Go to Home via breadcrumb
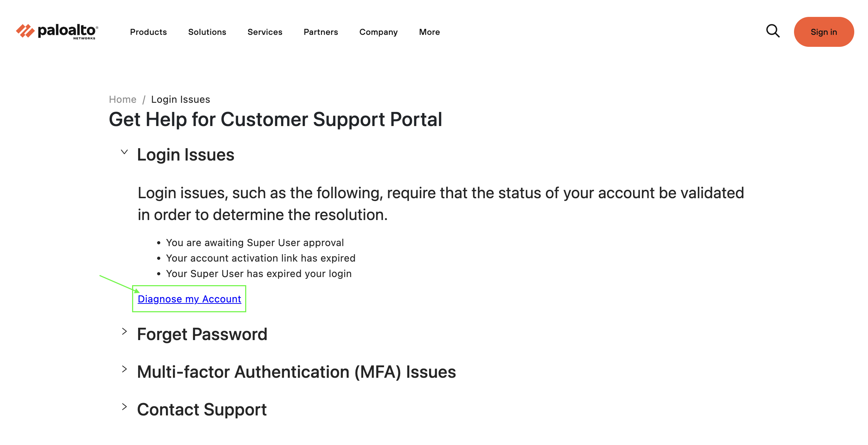 123,100
